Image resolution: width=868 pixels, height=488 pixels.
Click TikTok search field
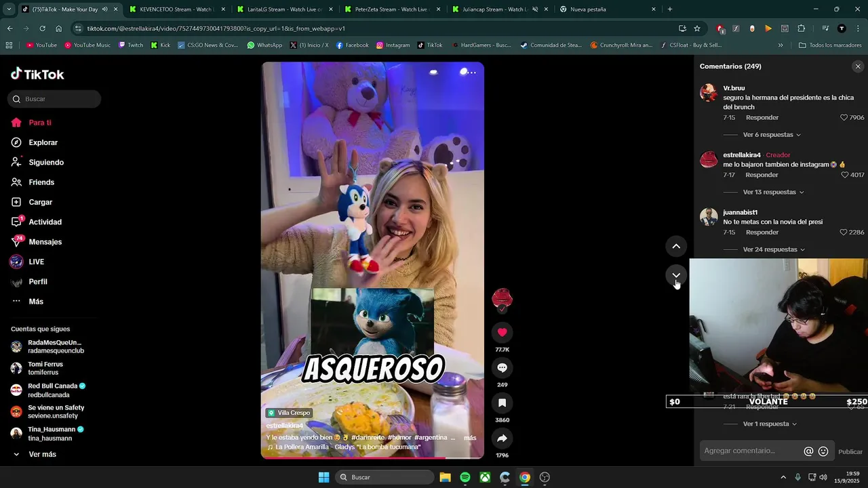pyautogui.click(x=54, y=99)
